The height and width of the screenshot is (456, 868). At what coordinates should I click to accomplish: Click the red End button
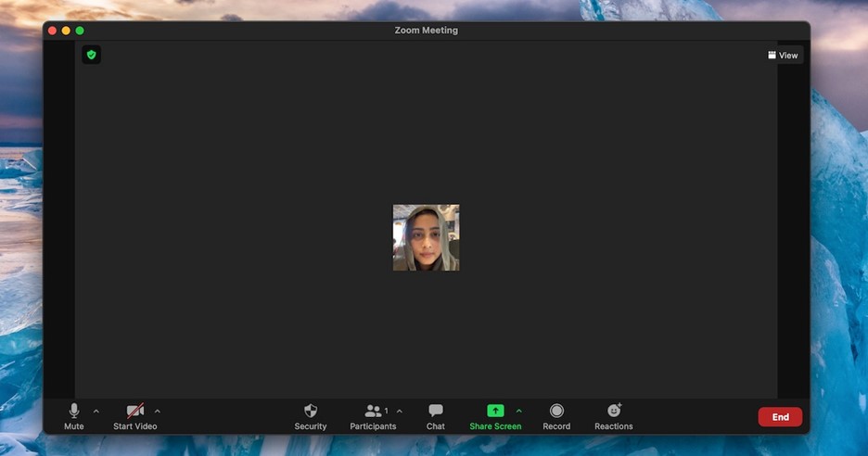point(780,417)
